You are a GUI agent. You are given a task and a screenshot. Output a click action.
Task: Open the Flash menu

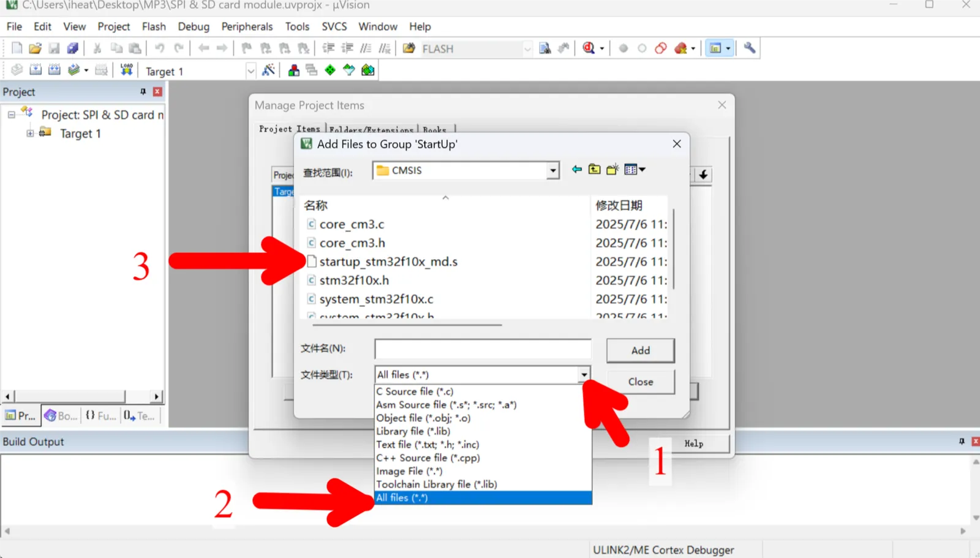(154, 26)
